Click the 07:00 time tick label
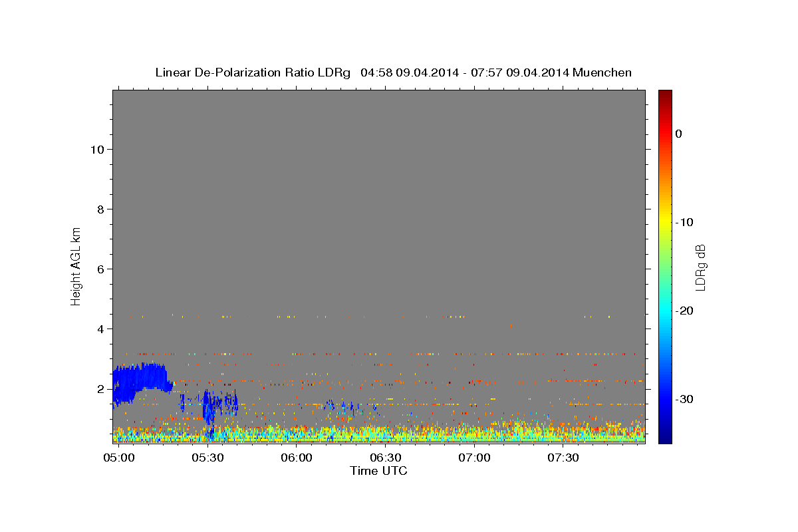The image size is (798, 532). pyautogui.click(x=475, y=458)
